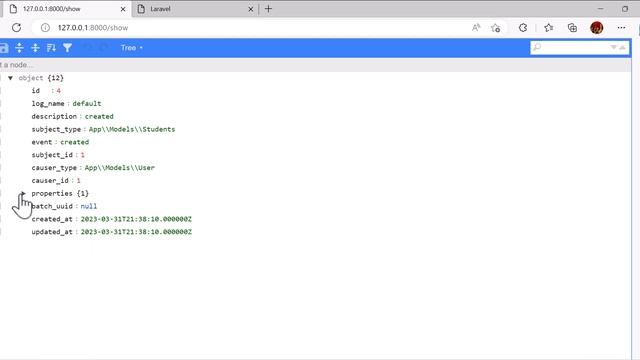Go to the next search result arrow
This screenshot has height=360, width=640.
tap(613, 47)
